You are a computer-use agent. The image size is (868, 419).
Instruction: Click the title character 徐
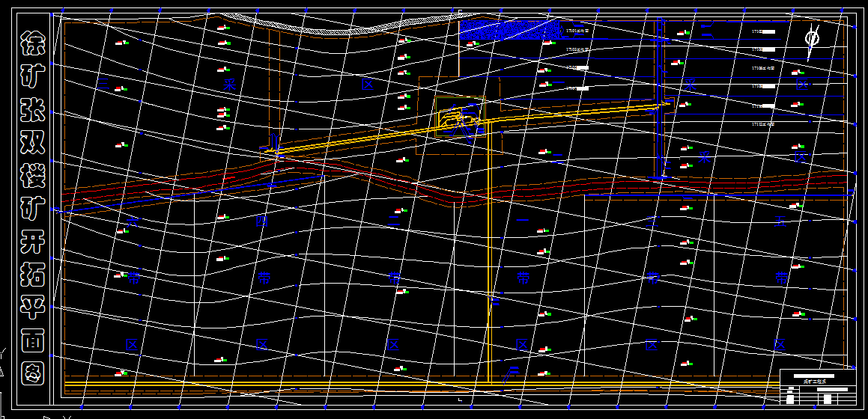[32, 43]
